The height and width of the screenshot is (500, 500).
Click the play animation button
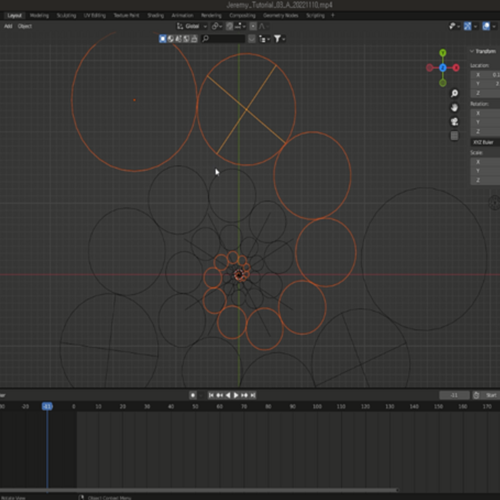pyautogui.click(x=236, y=395)
